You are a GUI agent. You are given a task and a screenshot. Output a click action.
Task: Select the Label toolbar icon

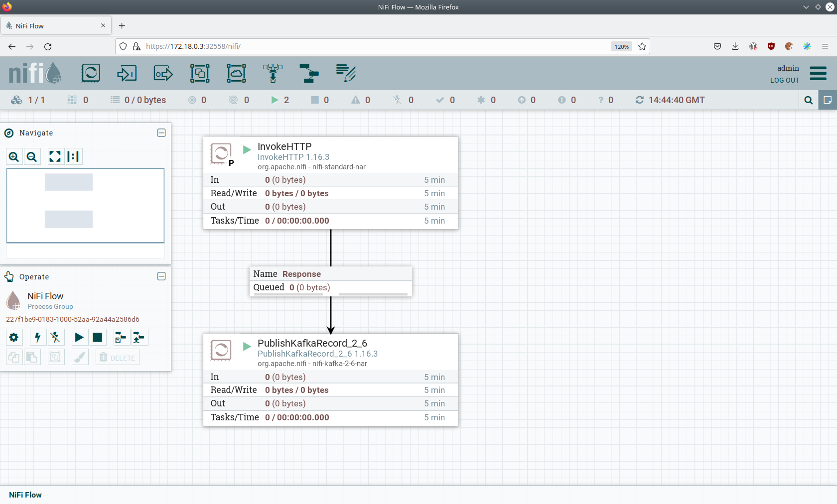[345, 73]
